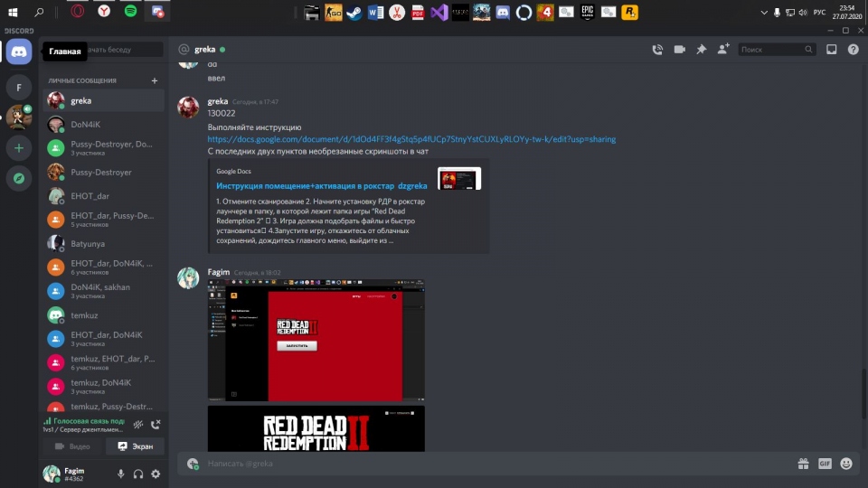Open Rockstar Games launcher in taskbar
868x488 pixels.
coord(629,12)
